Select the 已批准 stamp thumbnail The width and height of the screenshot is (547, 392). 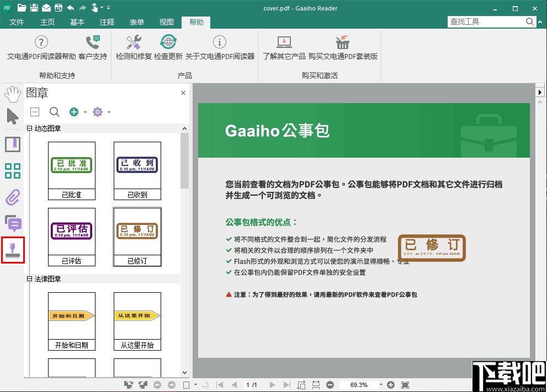[72, 171]
